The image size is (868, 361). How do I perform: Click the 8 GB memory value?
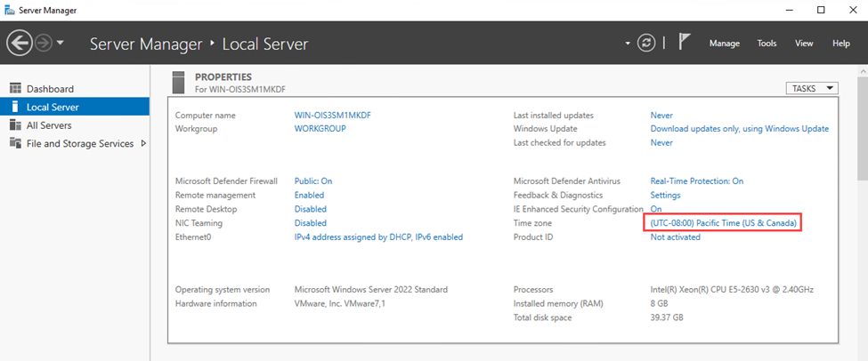point(660,303)
